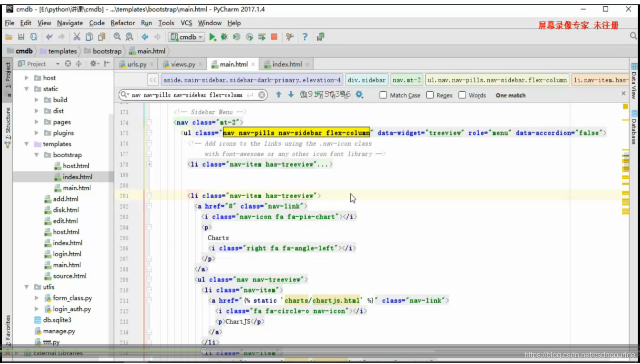Go to previous search occurrence arrow

tap(279, 95)
